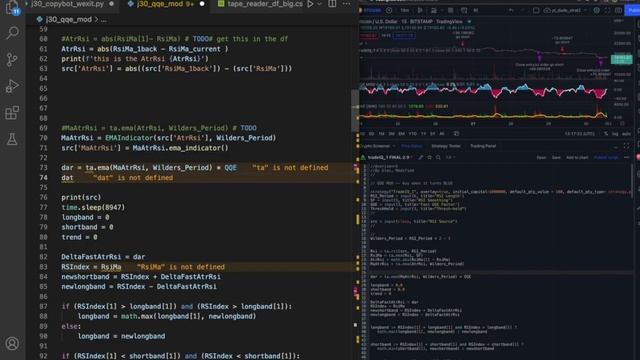Open the Extensions view
The width and height of the screenshot is (640, 360).
[12, 113]
